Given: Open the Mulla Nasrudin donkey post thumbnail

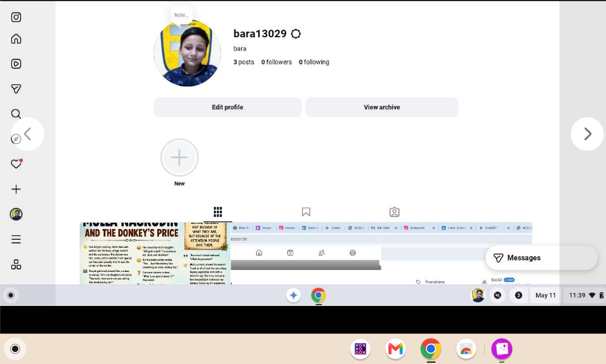Looking at the screenshot, I should click(155, 254).
